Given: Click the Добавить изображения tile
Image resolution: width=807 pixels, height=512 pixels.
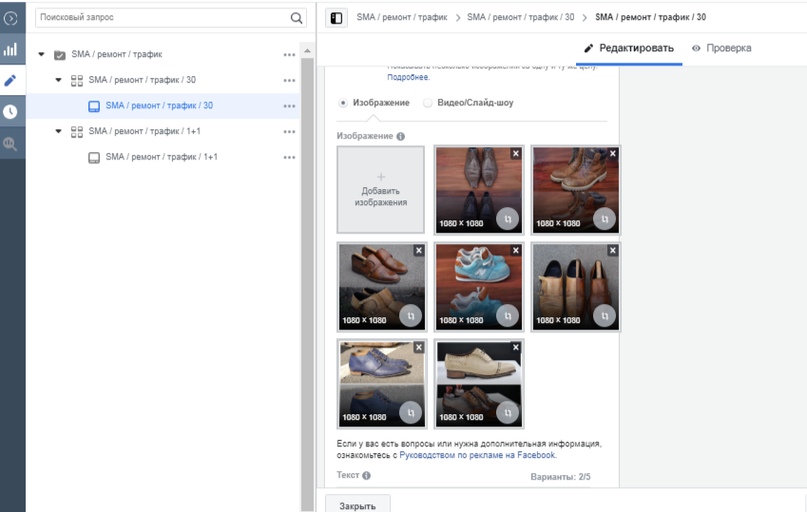Looking at the screenshot, I should 380,190.
